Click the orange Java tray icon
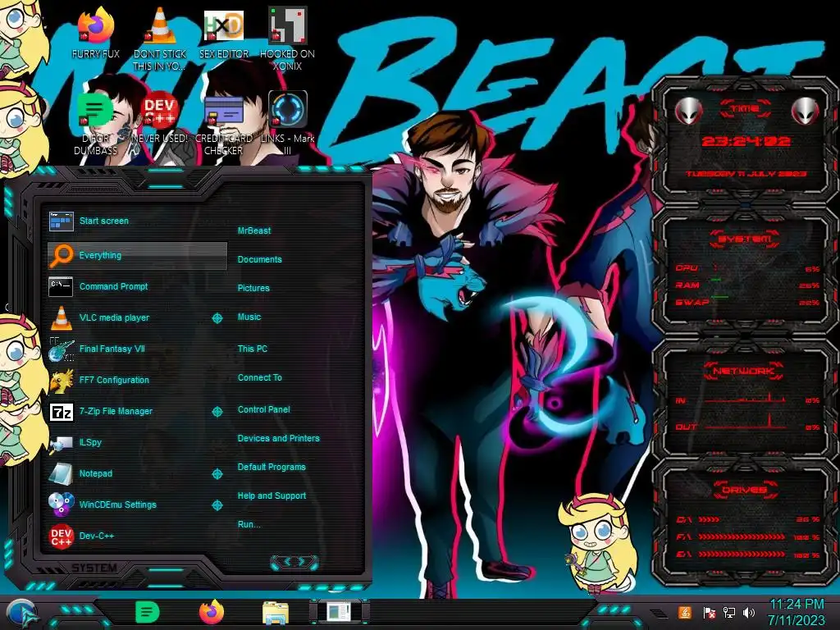Viewport: 840px width, 630px height. pos(685,612)
